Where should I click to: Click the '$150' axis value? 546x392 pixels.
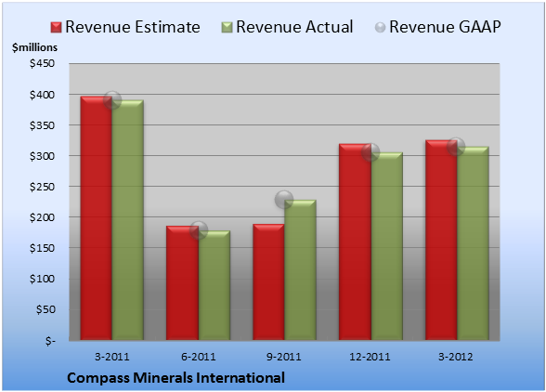coord(42,248)
